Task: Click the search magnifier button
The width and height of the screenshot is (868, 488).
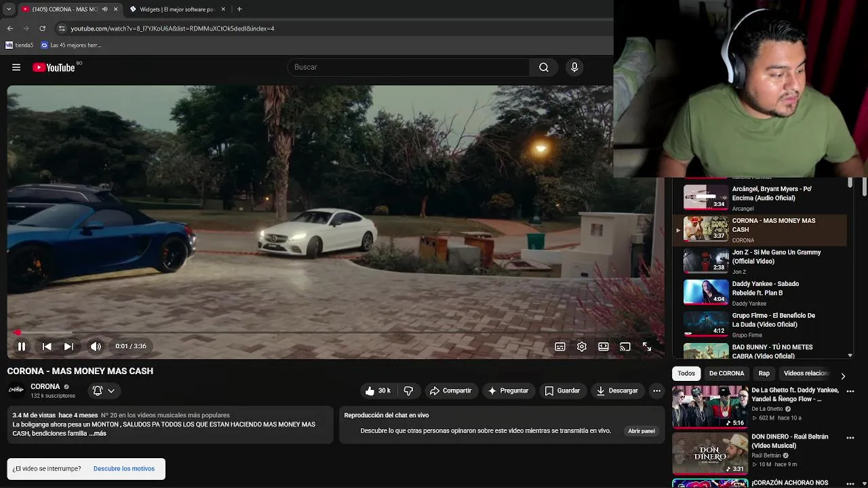Action: tap(544, 67)
